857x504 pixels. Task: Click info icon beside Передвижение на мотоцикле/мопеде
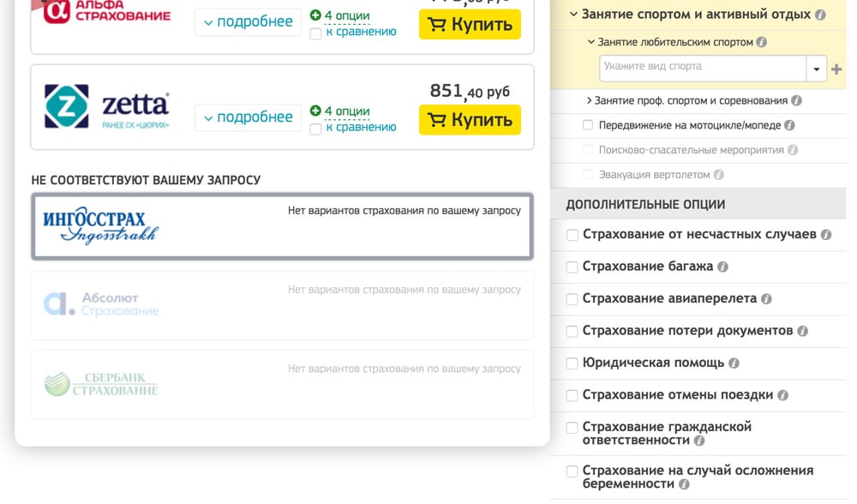(789, 126)
